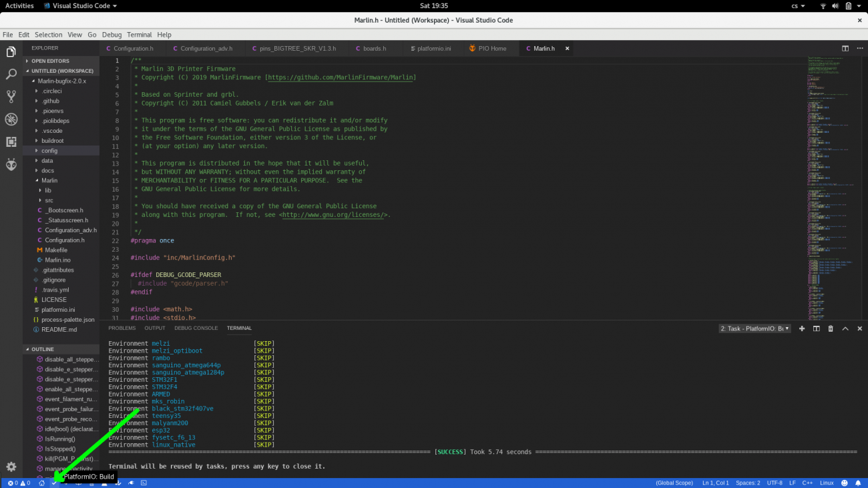Open the Debug view in activity bar
The height and width of the screenshot is (488, 868).
click(x=11, y=119)
